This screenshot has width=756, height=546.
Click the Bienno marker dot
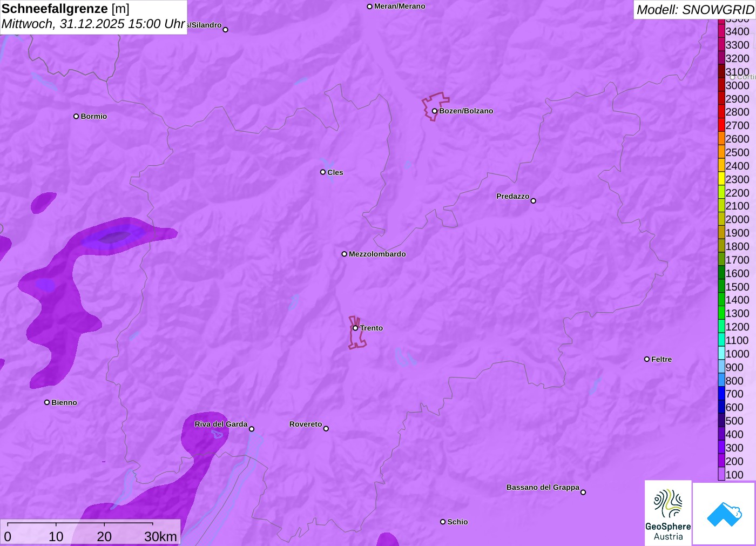pos(47,402)
